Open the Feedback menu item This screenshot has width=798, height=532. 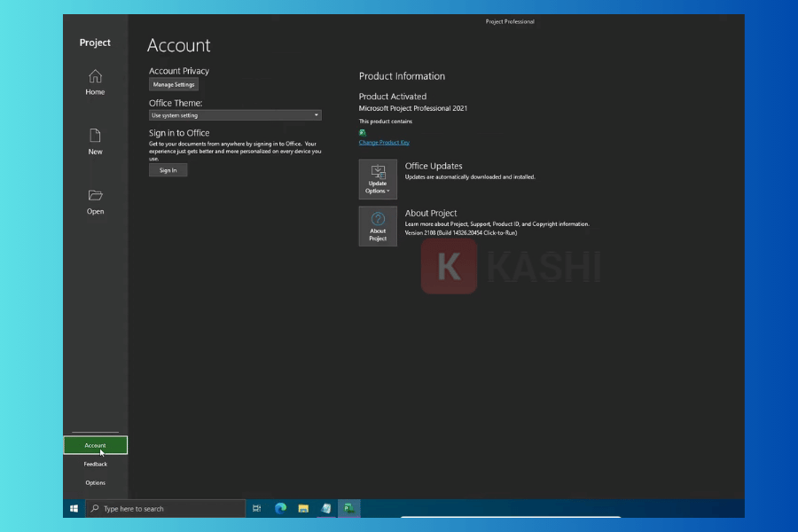[x=95, y=464]
